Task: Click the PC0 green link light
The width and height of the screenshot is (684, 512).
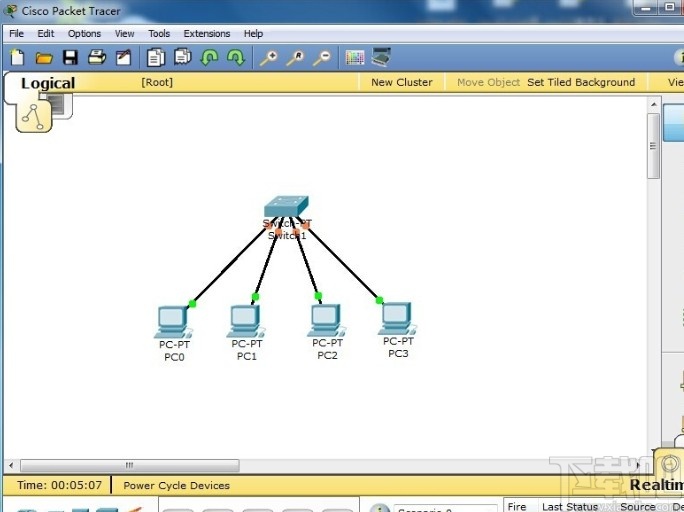Action: (x=192, y=303)
